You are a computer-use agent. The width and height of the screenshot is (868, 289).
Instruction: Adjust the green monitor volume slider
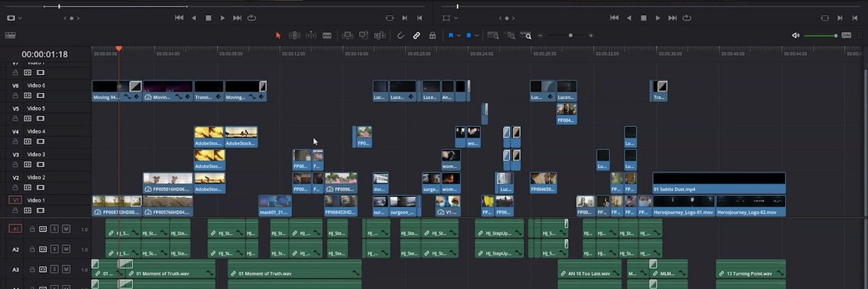point(820,35)
